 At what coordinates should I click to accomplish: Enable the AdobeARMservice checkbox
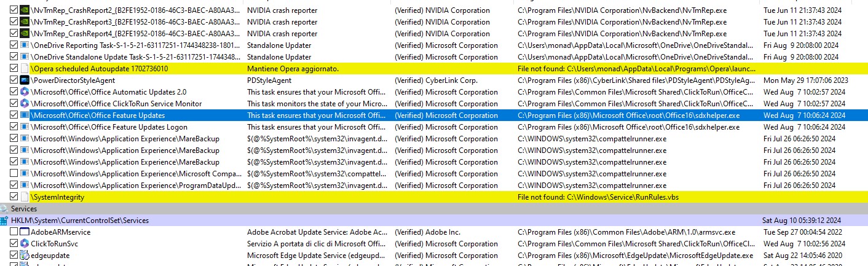click(x=14, y=232)
